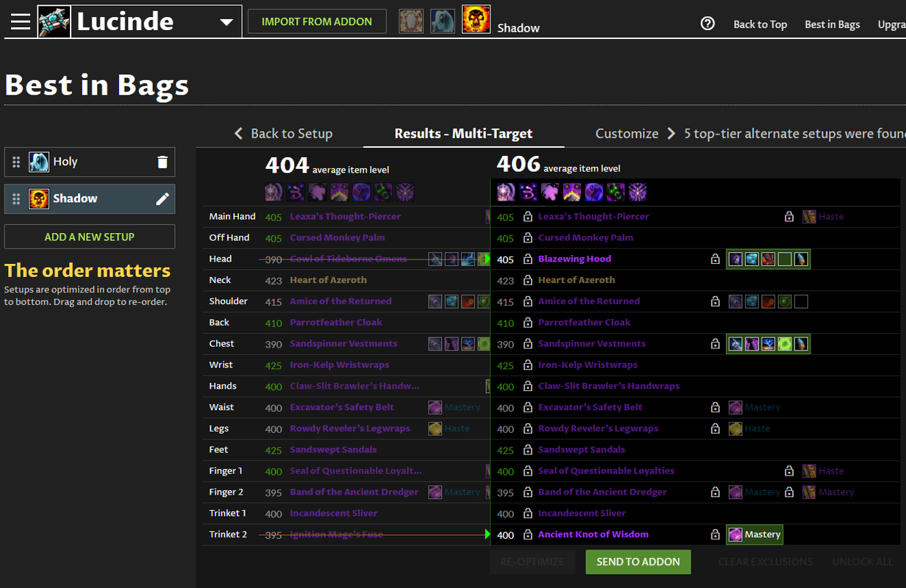Toggle lock beside Blazewing Hood azerite powers
906x588 pixels.
715,259
